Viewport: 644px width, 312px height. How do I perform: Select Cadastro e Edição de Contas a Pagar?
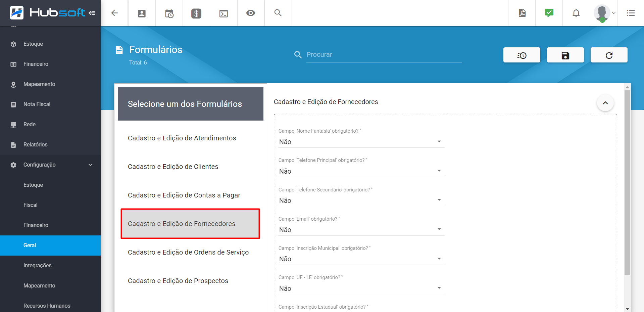click(190, 195)
